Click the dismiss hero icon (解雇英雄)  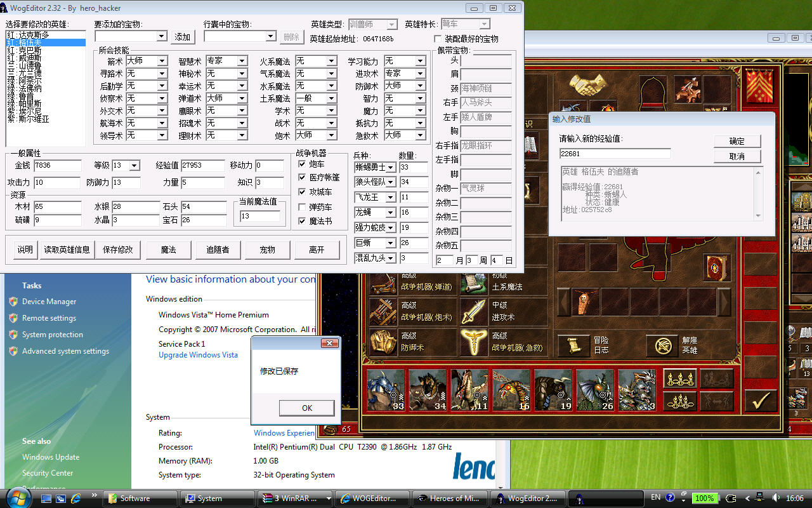click(662, 345)
